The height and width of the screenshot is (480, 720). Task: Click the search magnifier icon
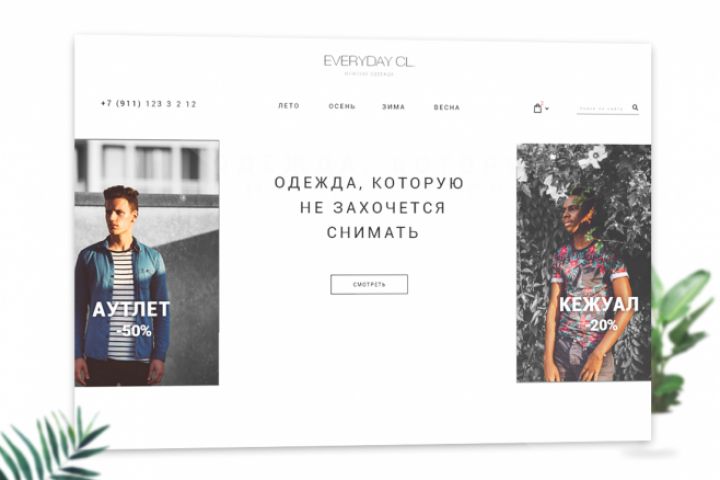pyautogui.click(x=635, y=107)
